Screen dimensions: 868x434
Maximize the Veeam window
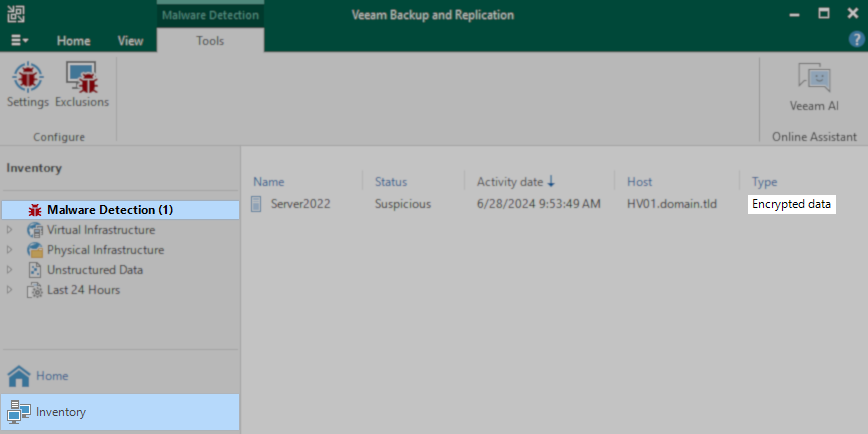pyautogui.click(x=824, y=14)
